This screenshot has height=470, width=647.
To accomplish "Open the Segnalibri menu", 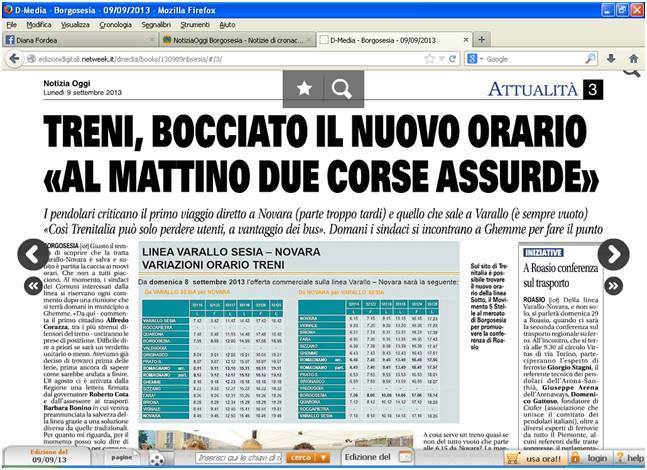I will point(155,23).
